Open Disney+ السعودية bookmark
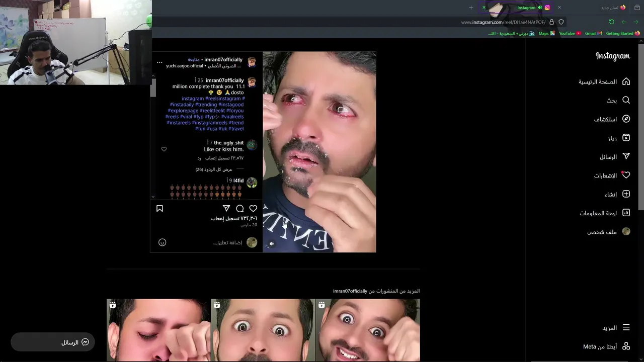The width and height of the screenshot is (644, 362). coord(512,34)
